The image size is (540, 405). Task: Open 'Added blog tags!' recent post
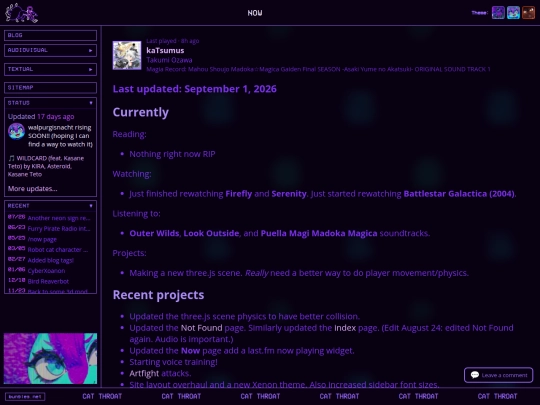pos(51,260)
